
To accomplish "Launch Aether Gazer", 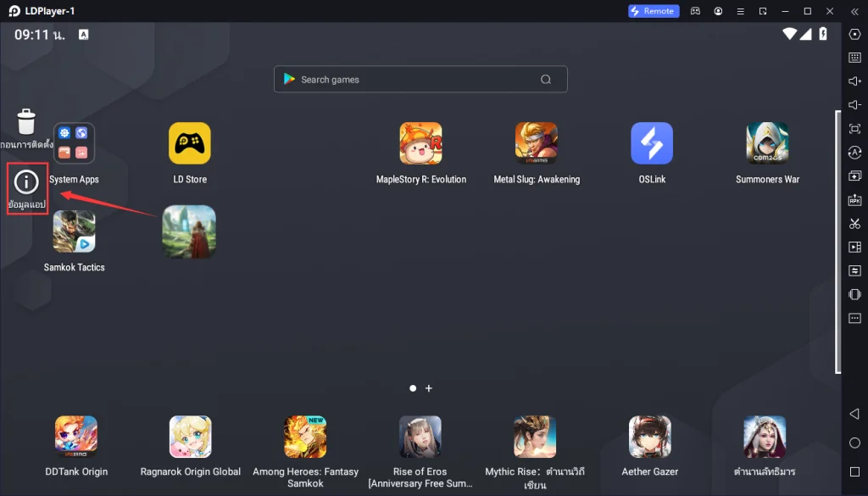I will coord(650,437).
